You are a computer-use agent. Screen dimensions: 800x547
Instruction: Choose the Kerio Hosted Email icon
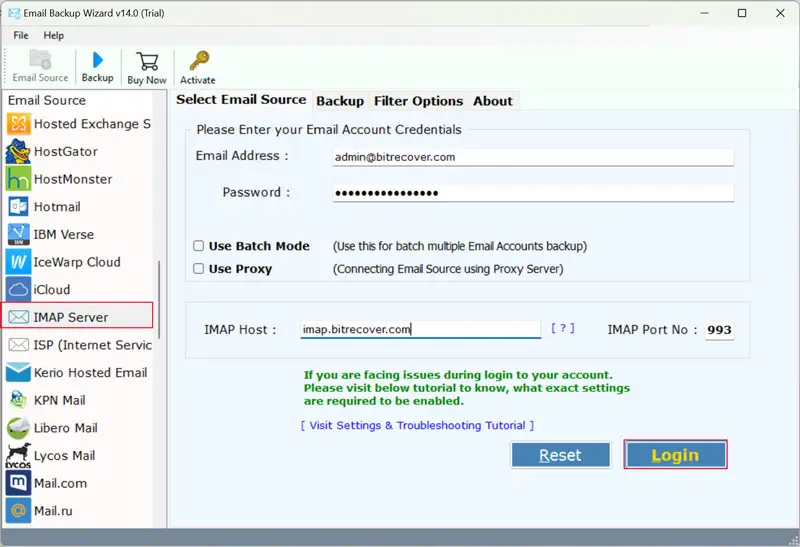18,372
